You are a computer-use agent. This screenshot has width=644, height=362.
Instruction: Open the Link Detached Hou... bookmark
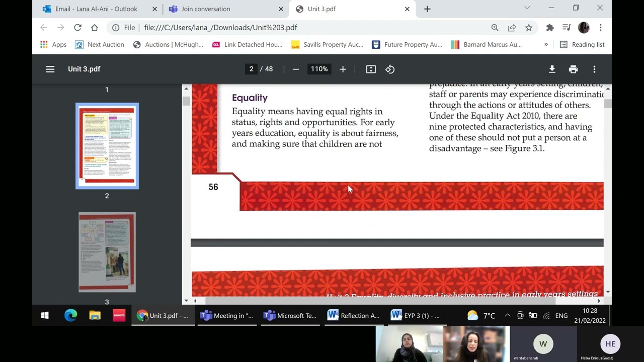coord(247,45)
